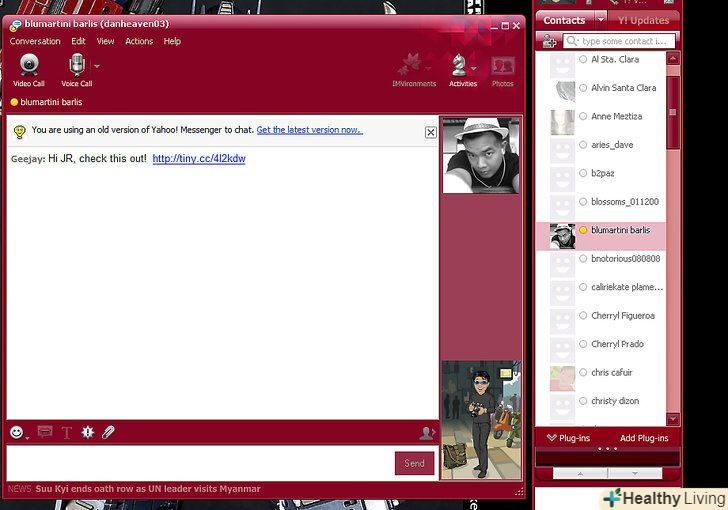Start a Voice Call with the microphone icon
728x510 pixels.
[77, 70]
